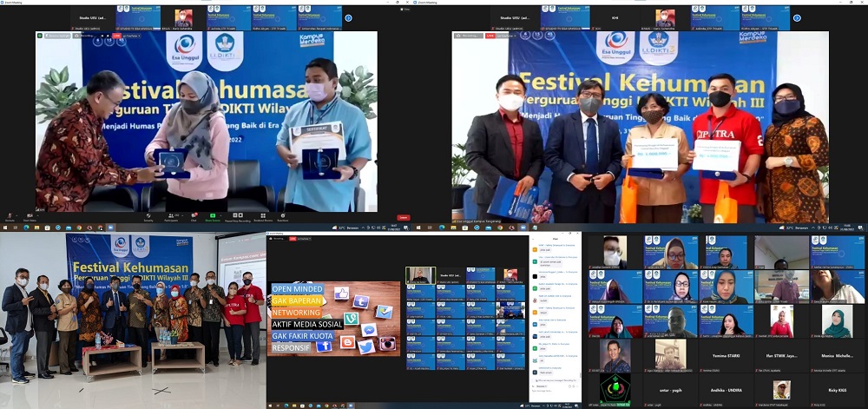The image size is (868, 409).
Task: Click the Zoom app icon on left taskbar
Action: coord(111,228)
